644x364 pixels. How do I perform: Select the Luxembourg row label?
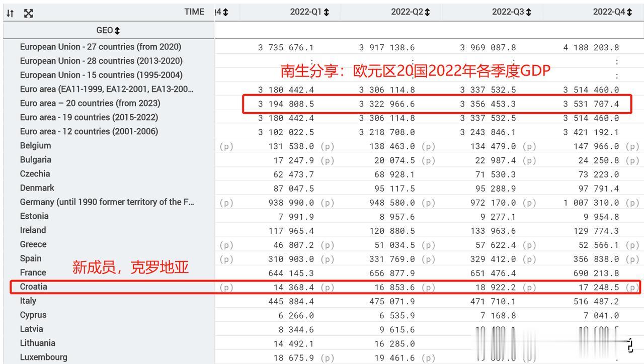tap(43, 356)
